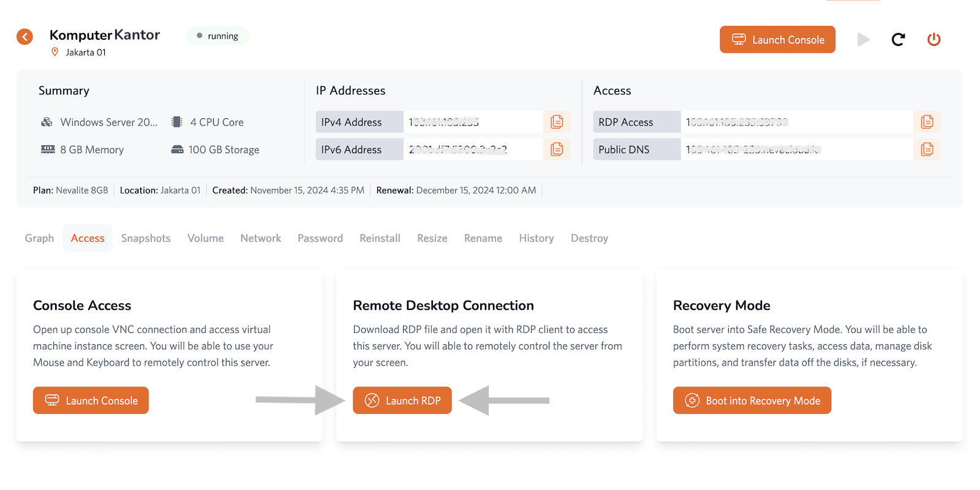The width and height of the screenshot is (980, 490).
Task: Switch to the Reinstall tab
Action: coord(380,238)
